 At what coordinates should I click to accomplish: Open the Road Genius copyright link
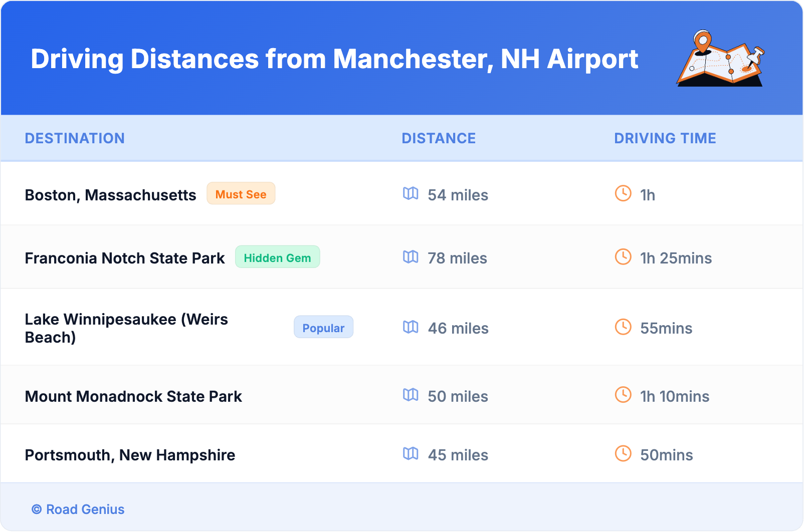pos(78,509)
